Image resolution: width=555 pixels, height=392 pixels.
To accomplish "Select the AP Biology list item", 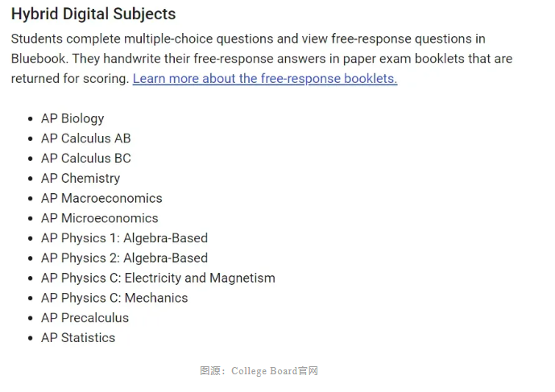I will point(72,118).
